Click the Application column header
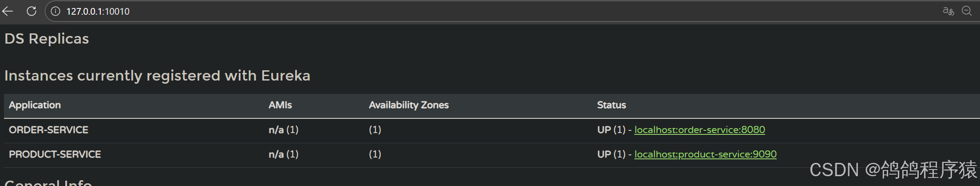This screenshot has width=980, height=186. click(x=35, y=105)
